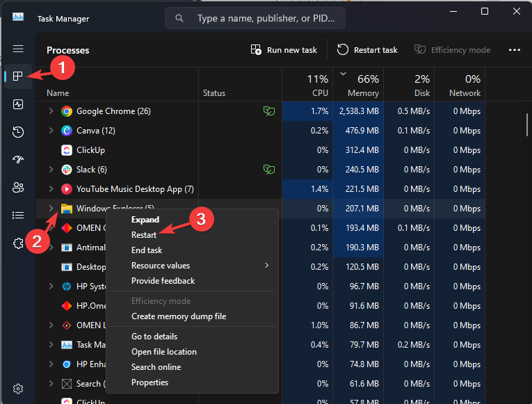Viewport: 532px width, 404px height.
Task: Click the Windows Explorer folder icon
Action: coord(67,209)
